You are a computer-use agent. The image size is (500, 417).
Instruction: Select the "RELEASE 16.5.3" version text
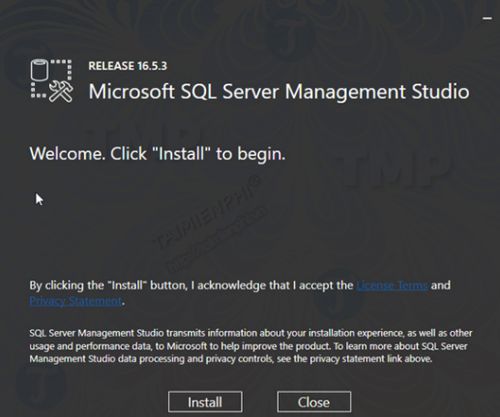(x=128, y=66)
